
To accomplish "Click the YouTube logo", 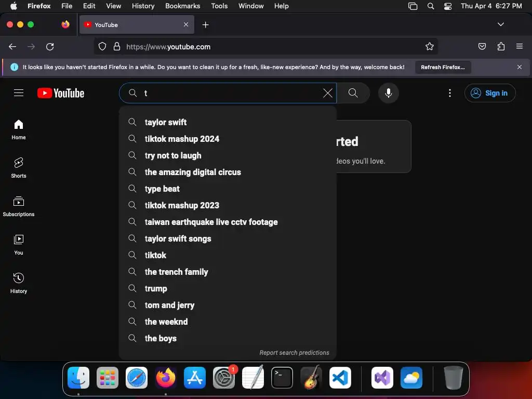I will (x=61, y=93).
